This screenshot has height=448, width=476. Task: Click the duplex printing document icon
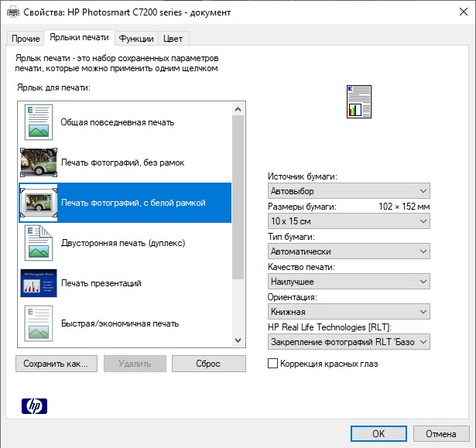pyautogui.click(x=39, y=243)
